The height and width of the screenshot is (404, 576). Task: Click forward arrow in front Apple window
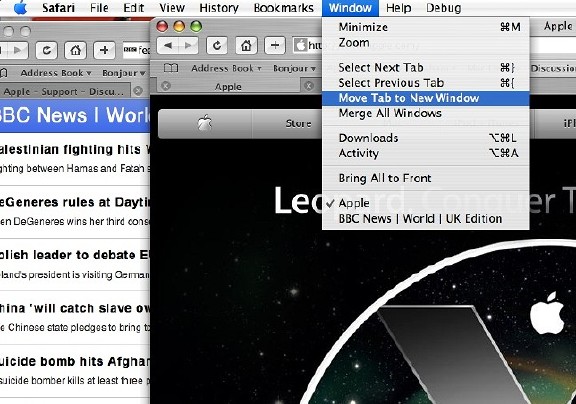[188, 46]
